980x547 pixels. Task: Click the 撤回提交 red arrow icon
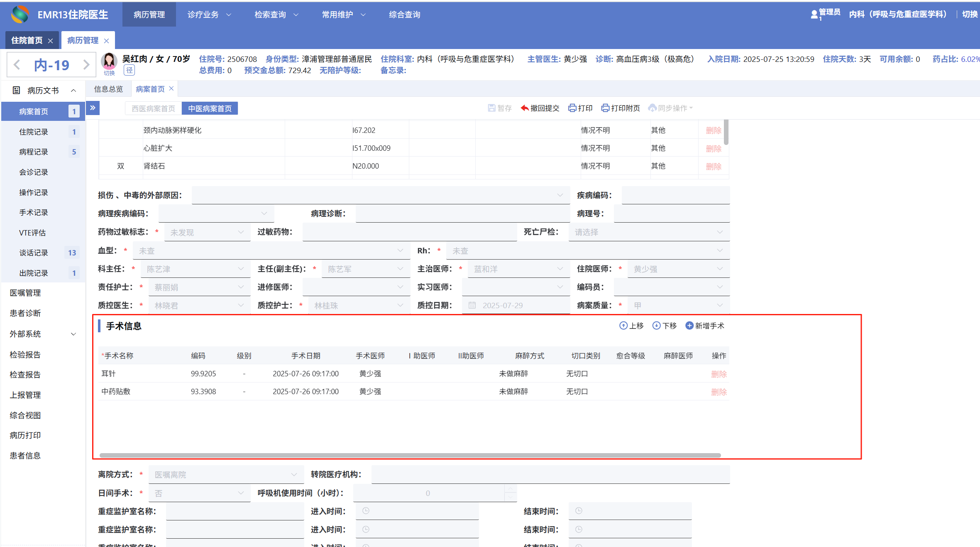pos(525,108)
